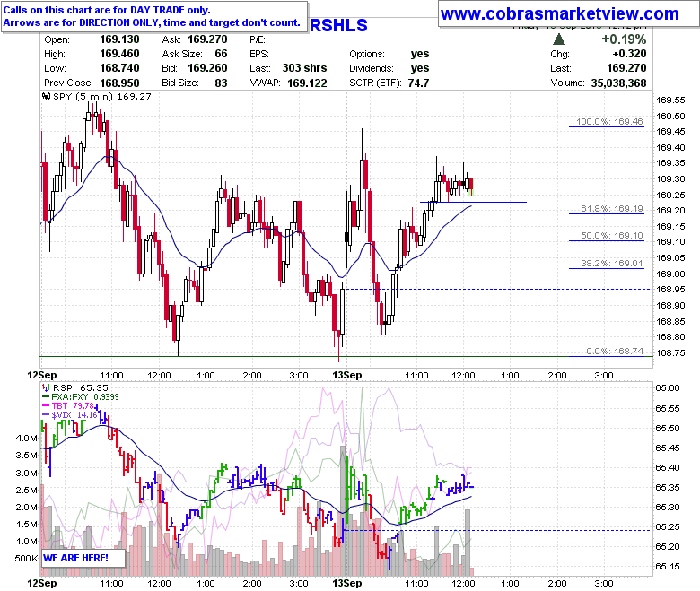Select the 61.8%: 169.19 retracement label

click(x=612, y=208)
